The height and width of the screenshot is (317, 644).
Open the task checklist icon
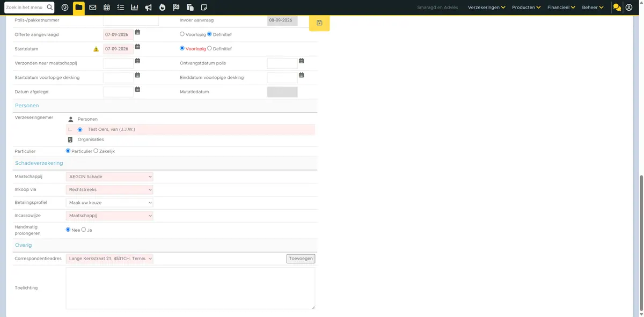click(121, 8)
